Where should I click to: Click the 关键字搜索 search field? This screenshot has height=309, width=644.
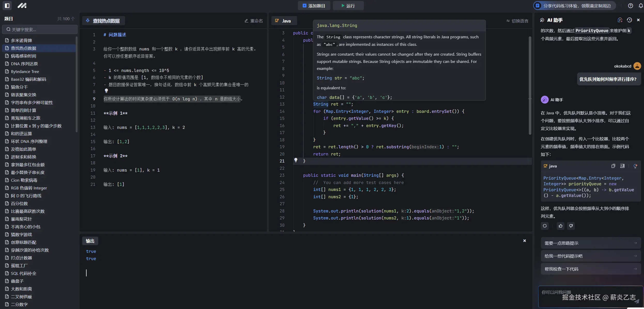[x=40, y=30]
